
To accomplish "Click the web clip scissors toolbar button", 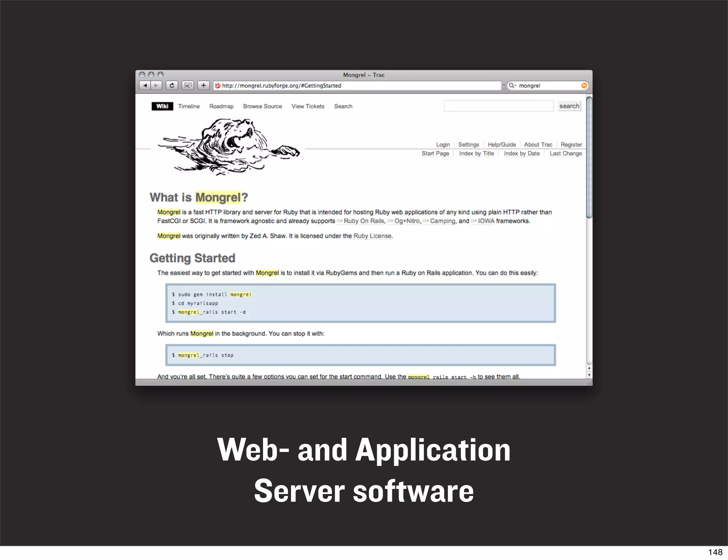I will click(x=188, y=85).
